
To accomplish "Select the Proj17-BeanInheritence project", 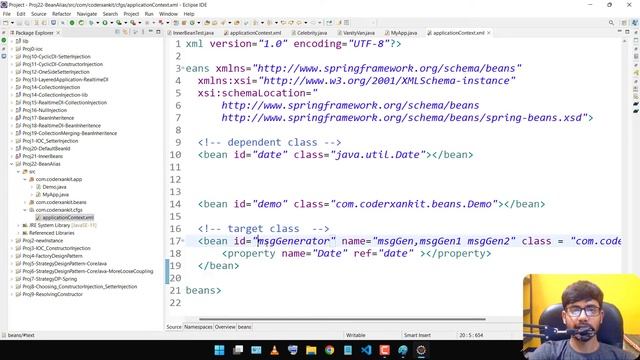I will tap(48, 118).
